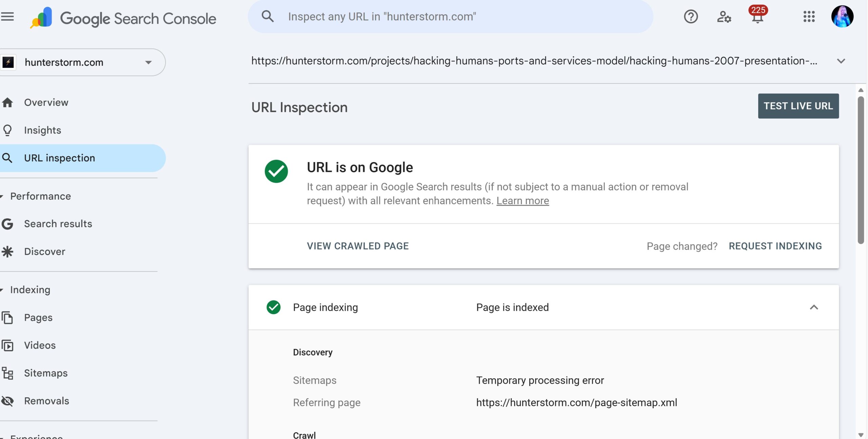
Task: Open user settings person-gear icon
Action: click(724, 16)
